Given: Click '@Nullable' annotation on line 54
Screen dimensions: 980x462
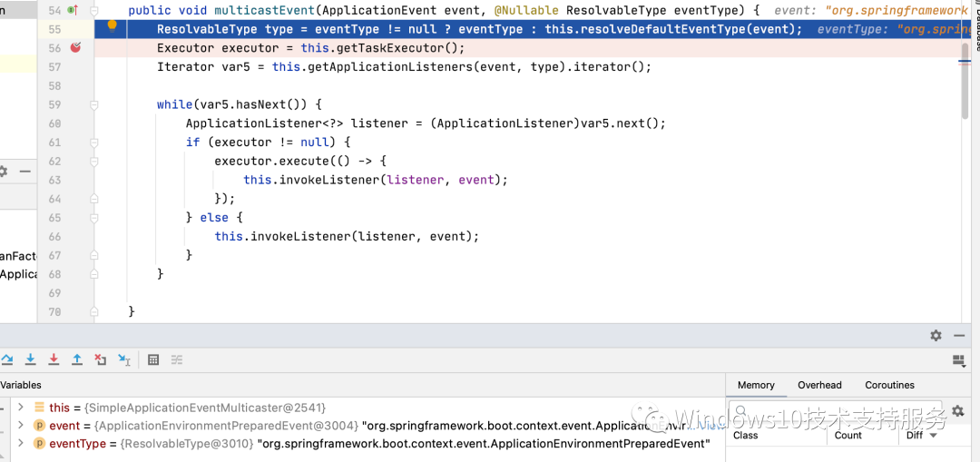Looking at the screenshot, I should [526, 11].
